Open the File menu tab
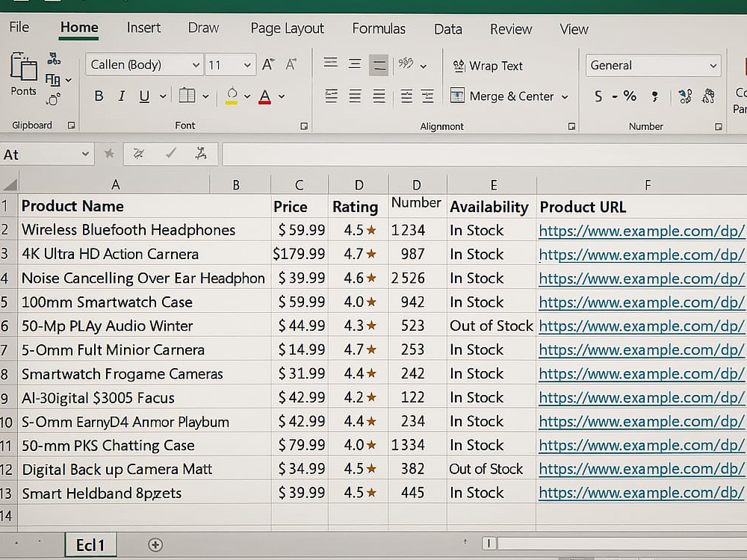This screenshot has width=747, height=560. click(x=19, y=27)
